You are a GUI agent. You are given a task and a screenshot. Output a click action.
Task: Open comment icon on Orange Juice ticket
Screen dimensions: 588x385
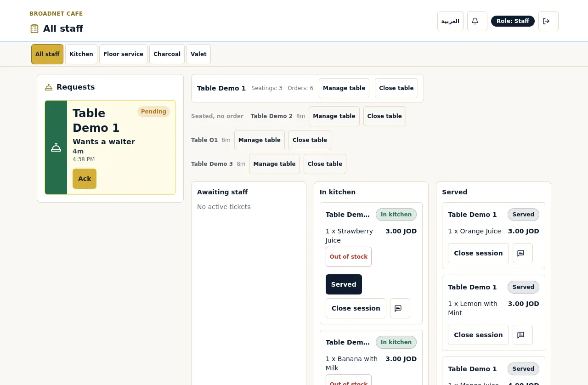click(522, 253)
